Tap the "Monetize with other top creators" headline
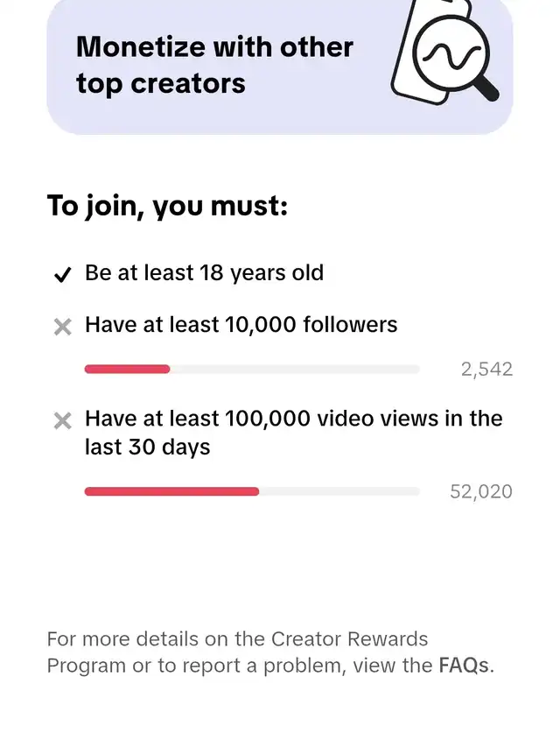 (214, 65)
